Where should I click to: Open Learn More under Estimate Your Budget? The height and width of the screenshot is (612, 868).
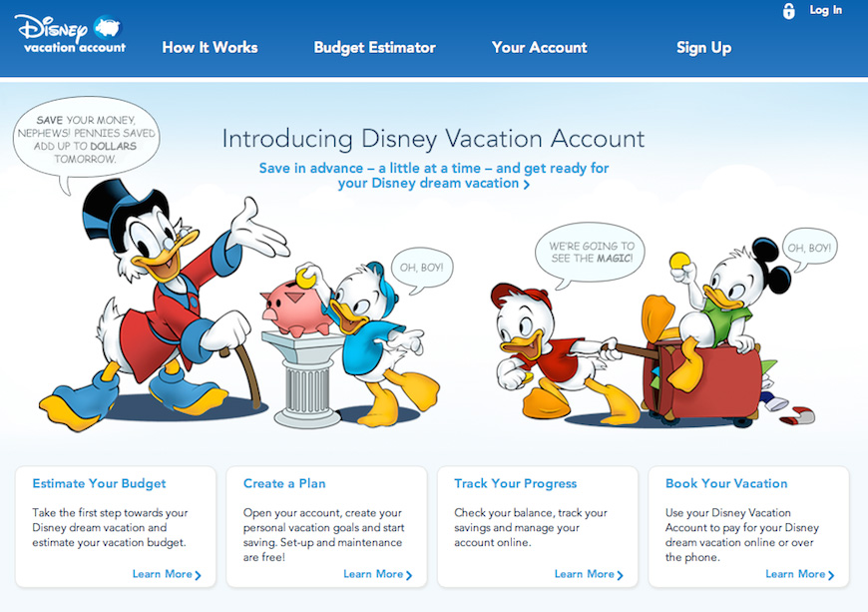167,574
